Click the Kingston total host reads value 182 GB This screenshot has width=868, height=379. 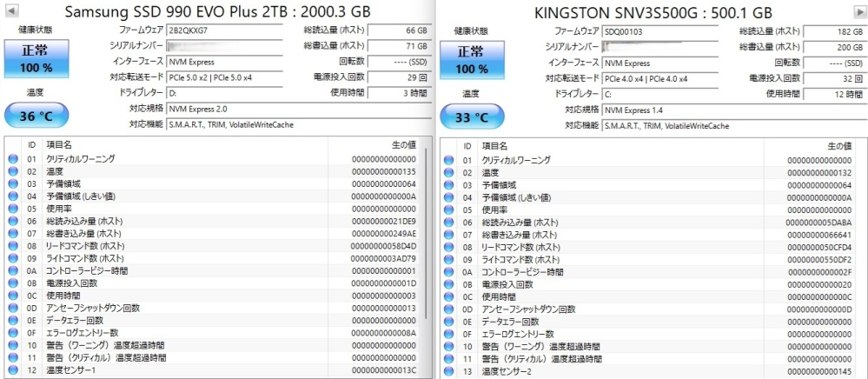(x=834, y=31)
